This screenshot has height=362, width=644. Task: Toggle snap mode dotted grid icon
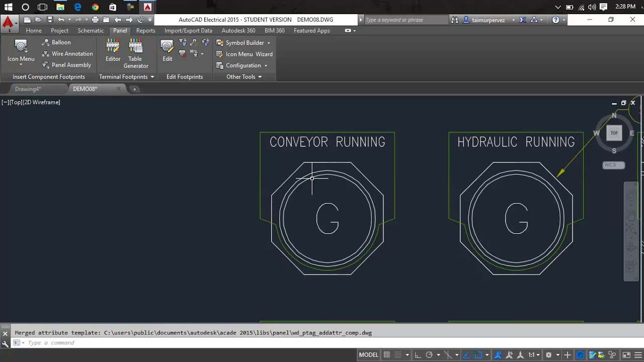pyautogui.click(x=398, y=355)
